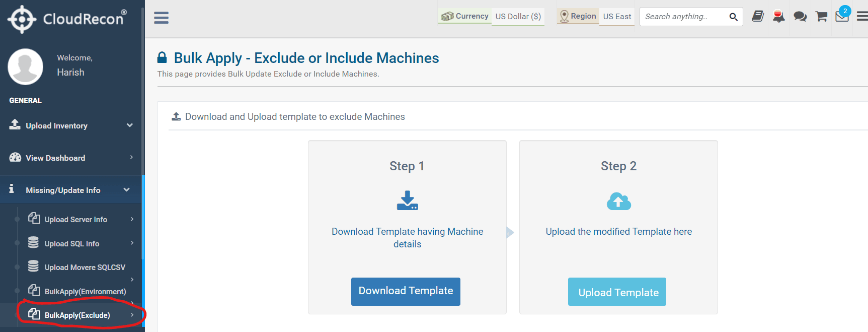Click the Upload SQL Info database icon
The height and width of the screenshot is (332, 868).
coord(33,242)
